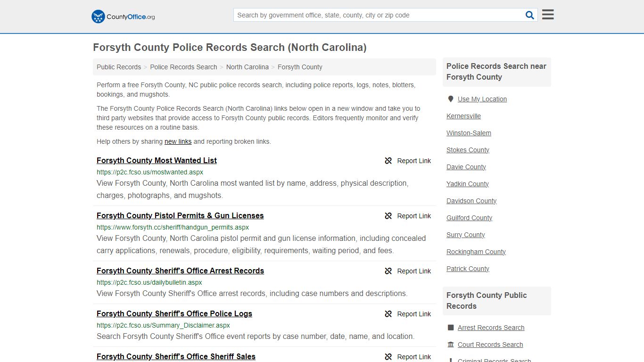
Task: Click the CountyOffice.org logo
Action: click(x=123, y=16)
